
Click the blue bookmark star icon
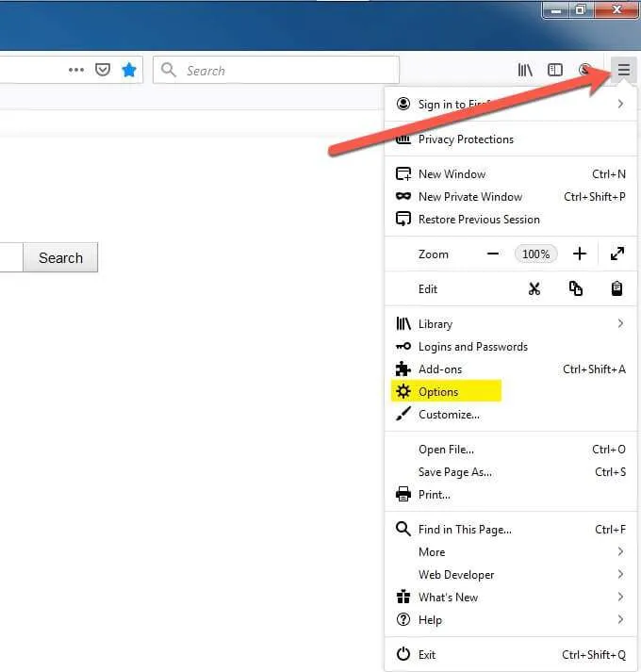pos(128,70)
